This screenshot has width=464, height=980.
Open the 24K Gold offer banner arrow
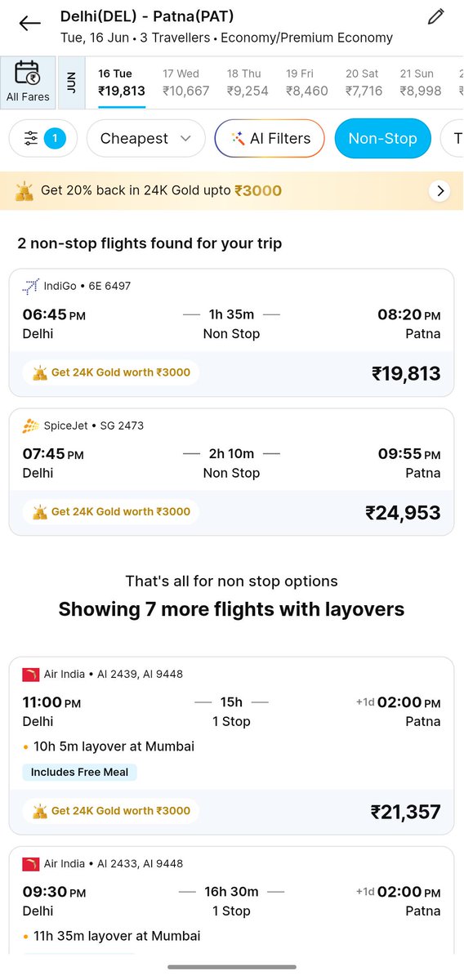coord(439,191)
